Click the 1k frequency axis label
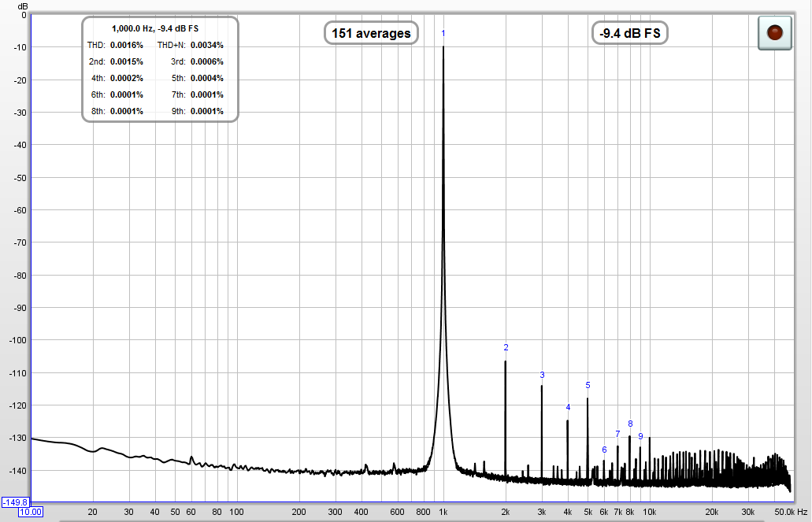The image size is (812, 522). pos(443,513)
